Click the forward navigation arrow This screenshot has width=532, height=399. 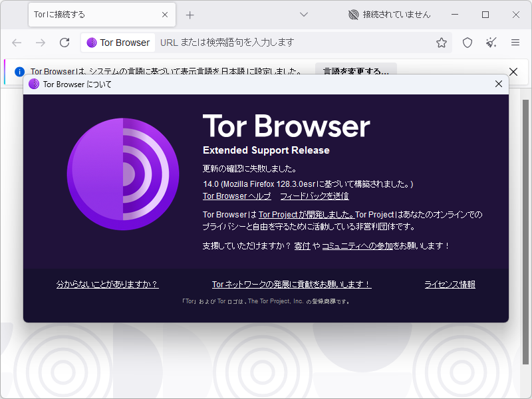pos(41,42)
